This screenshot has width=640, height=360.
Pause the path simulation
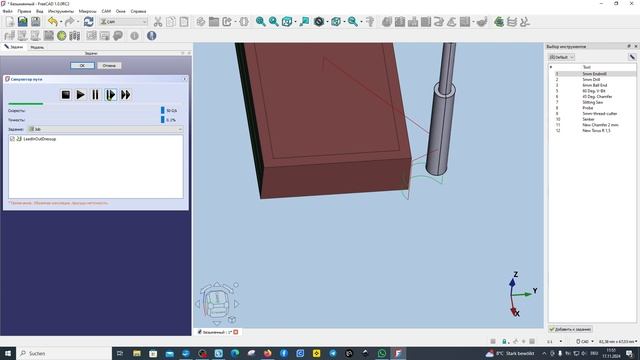point(95,95)
